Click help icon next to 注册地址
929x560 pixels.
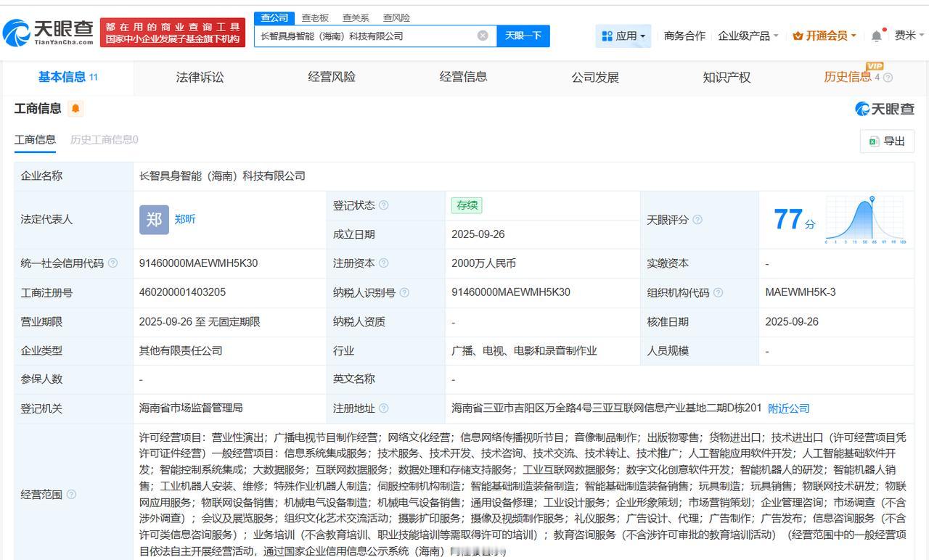coord(384,408)
